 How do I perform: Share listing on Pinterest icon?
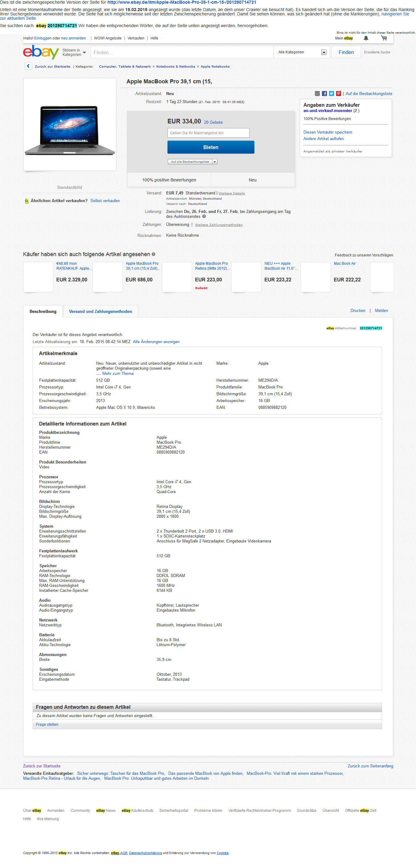[x=339, y=94]
